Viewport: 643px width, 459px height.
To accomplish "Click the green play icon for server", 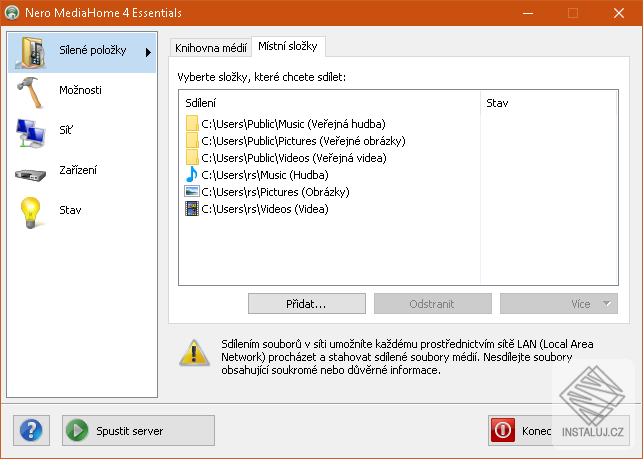I will pyautogui.click(x=77, y=430).
